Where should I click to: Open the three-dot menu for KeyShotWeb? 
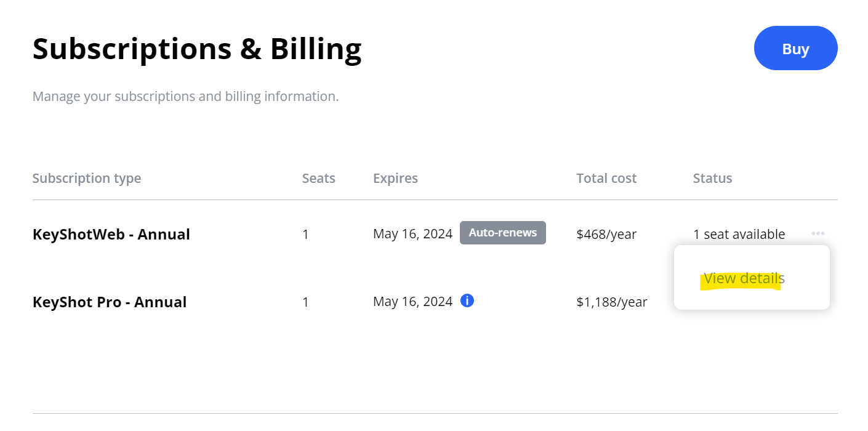(x=818, y=233)
